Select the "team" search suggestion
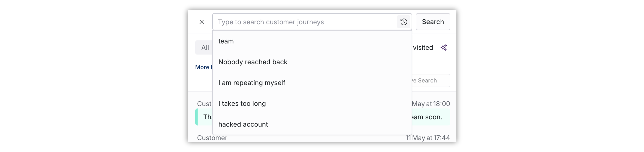Screen dimensions: 644x152 [312, 41]
